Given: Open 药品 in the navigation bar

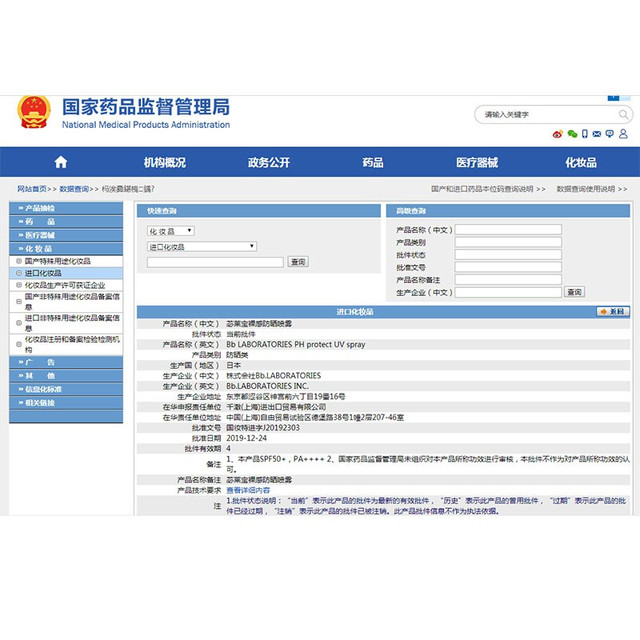Looking at the screenshot, I should point(373,162).
